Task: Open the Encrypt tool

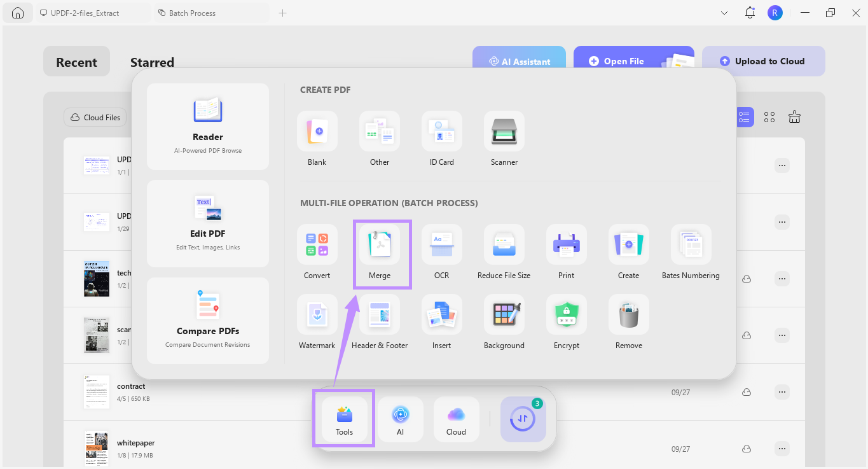Action: point(566,323)
